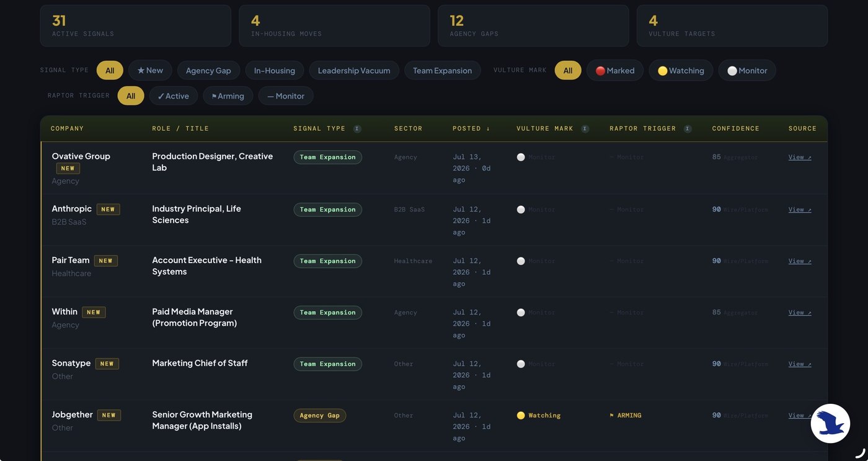The width and height of the screenshot is (868, 461).
Task: Click Senior Growth Marketing Manager role
Action: [x=202, y=420]
